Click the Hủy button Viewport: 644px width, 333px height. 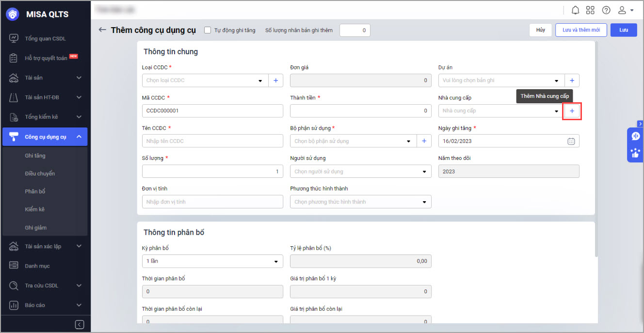point(540,30)
